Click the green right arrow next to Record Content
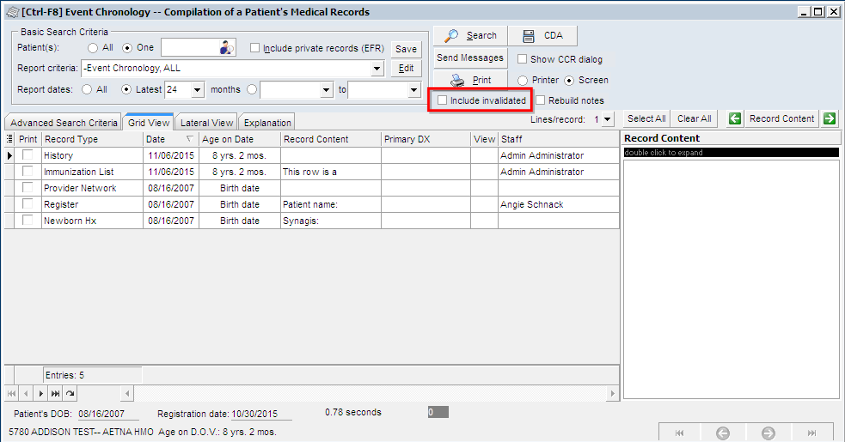845x442 pixels. tap(829, 119)
